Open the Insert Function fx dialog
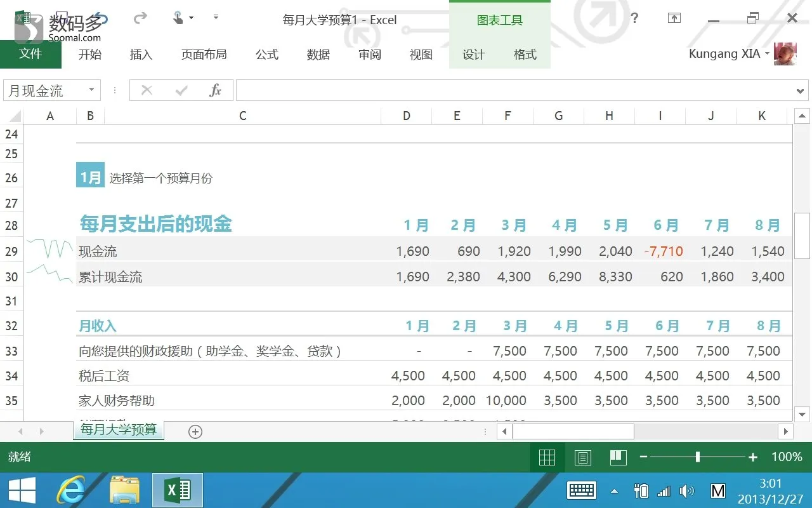Viewport: 812px width, 508px height. tap(216, 90)
